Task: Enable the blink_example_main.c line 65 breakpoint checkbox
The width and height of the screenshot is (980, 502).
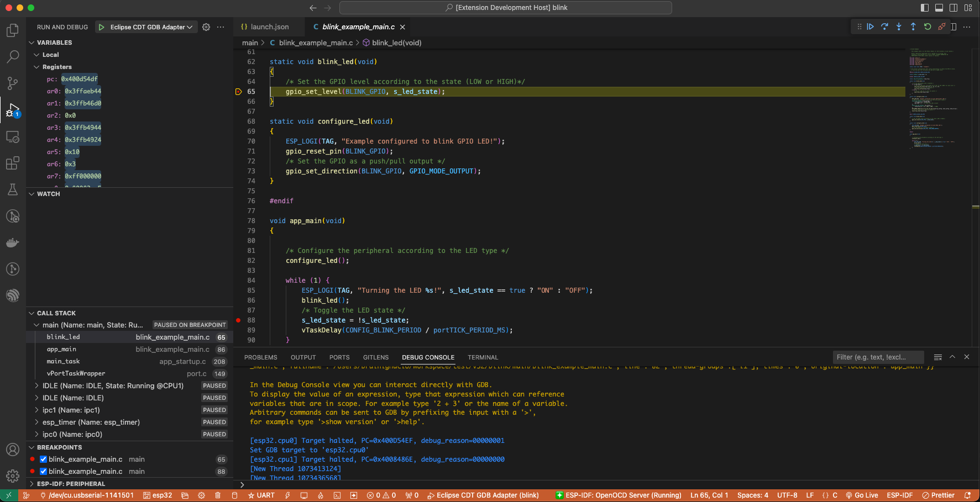Action: point(43,459)
